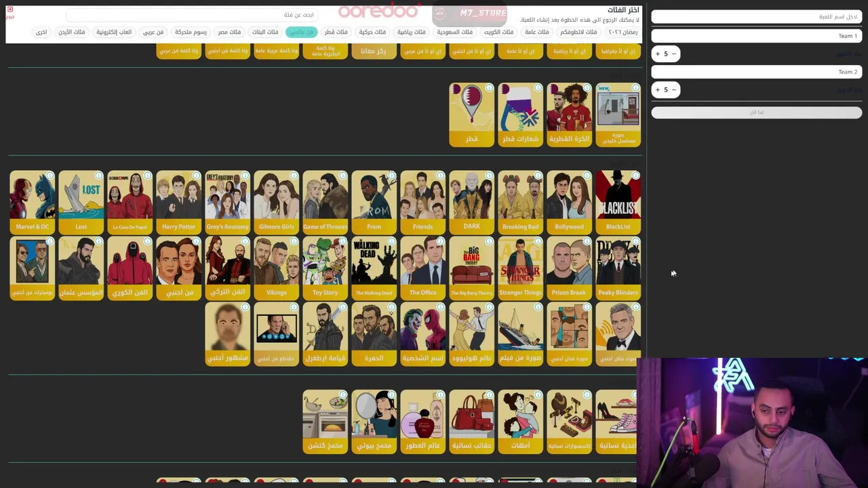Screen dimensions: 868x488
Task: Open info icon on the Friends card
Action: point(440,176)
